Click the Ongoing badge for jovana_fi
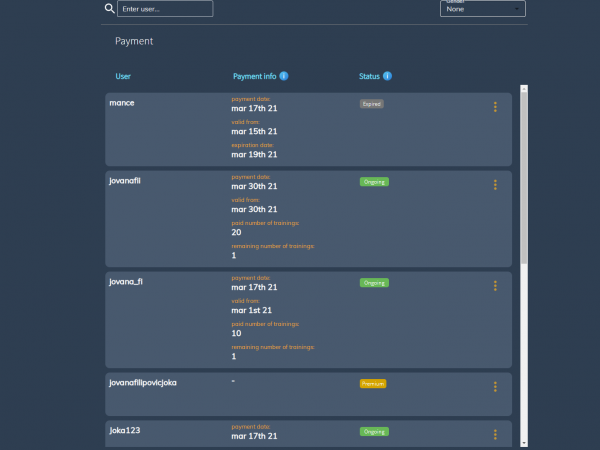Image resolution: width=600 pixels, height=450 pixels. click(x=374, y=283)
